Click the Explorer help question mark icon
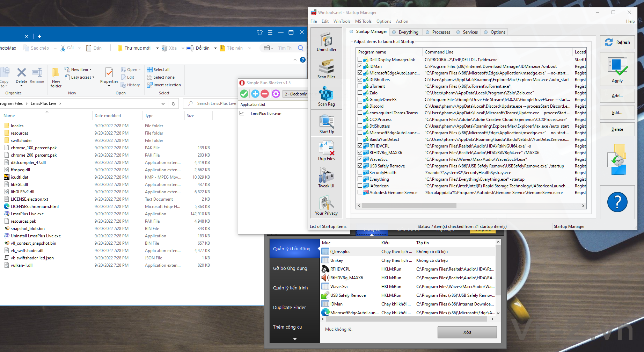Viewport: 644px width, 352px height. 302,60
